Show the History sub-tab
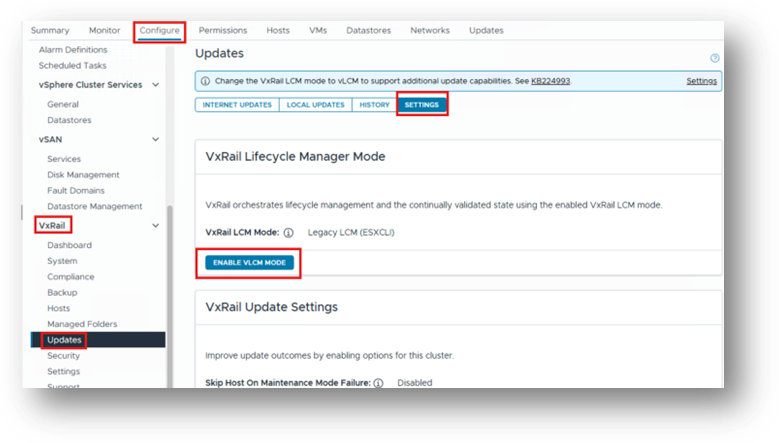This screenshot has height=443, width=779. click(x=375, y=105)
